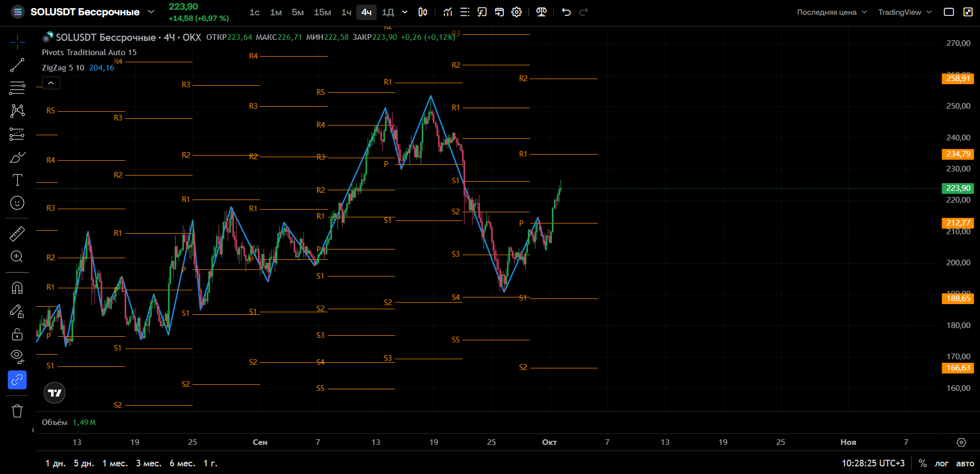
Task: Set range to 3 мес.
Action: [x=149, y=463]
